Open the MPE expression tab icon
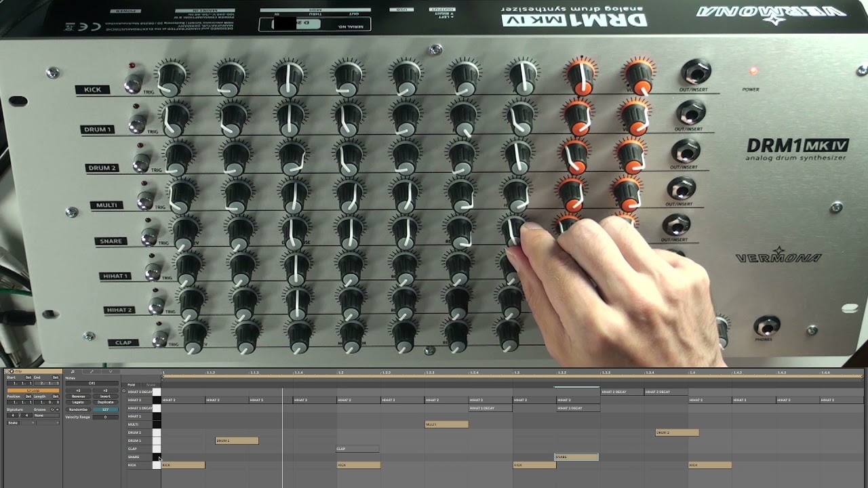This screenshot has width=868, height=488. click(x=111, y=371)
